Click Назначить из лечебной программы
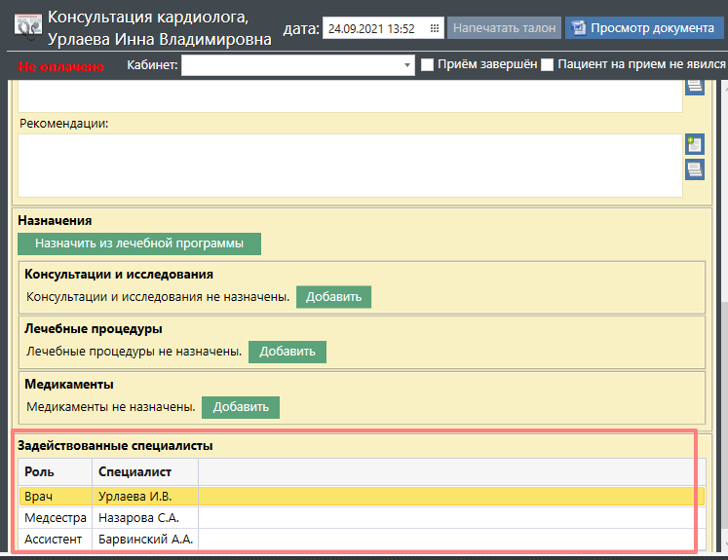The height and width of the screenshot is (560, 728). click(138, 243)
